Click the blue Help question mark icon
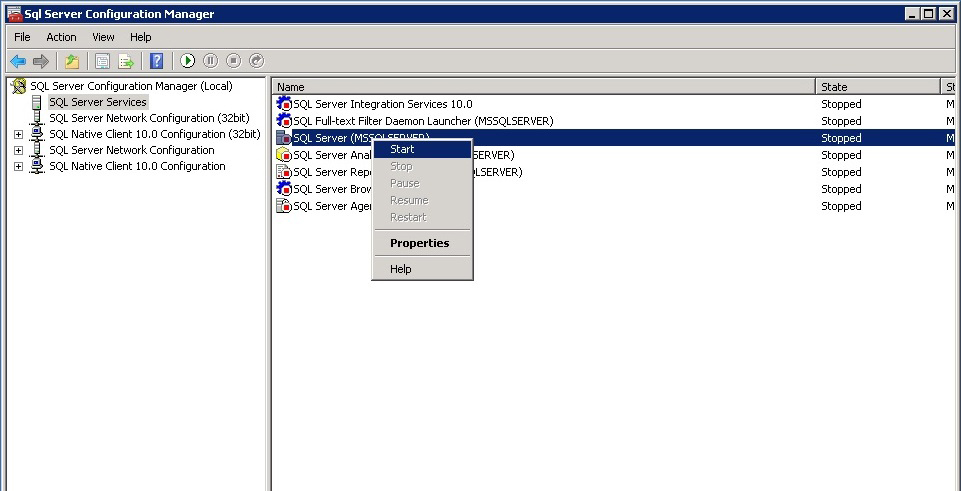This screenshot has width=961, height=491. (x=156, y=61)
